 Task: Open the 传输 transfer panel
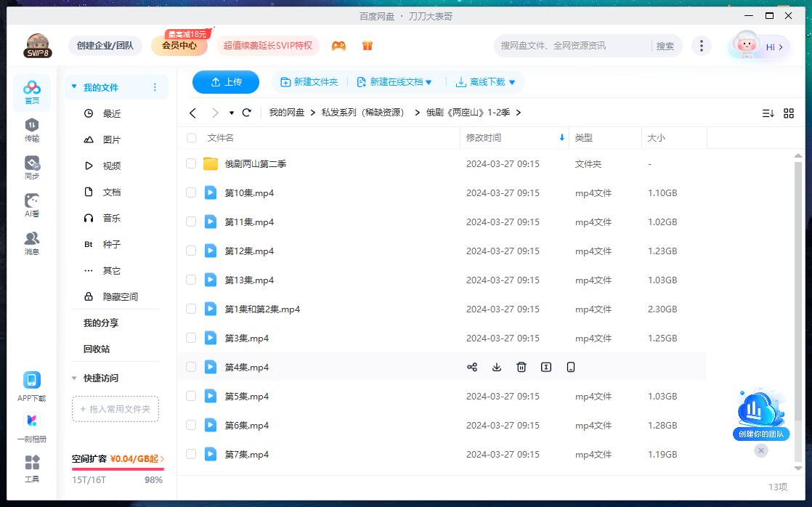(31, 131)
